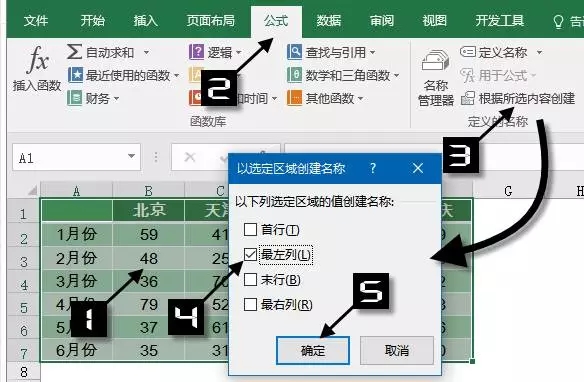Click the Financial functions icon
This screenshot has width=584, height=382.
74,98
